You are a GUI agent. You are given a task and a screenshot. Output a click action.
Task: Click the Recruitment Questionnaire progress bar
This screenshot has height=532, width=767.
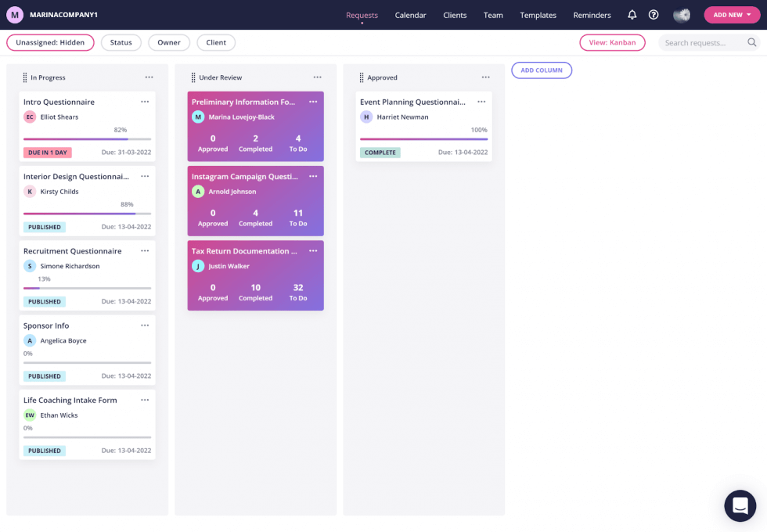87,289
